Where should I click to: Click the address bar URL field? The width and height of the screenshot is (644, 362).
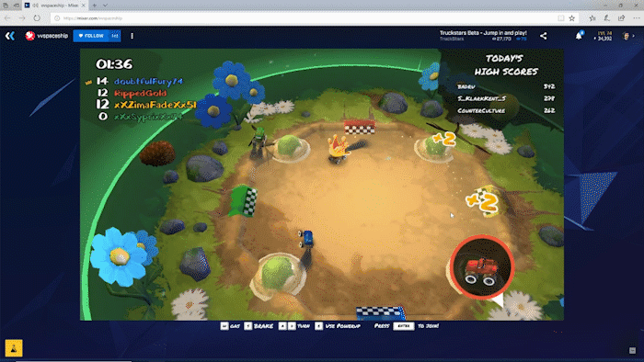tap(304, 18)
